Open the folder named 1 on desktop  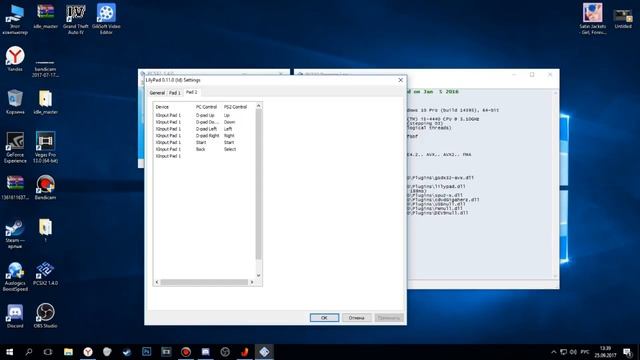pos(45,231)
